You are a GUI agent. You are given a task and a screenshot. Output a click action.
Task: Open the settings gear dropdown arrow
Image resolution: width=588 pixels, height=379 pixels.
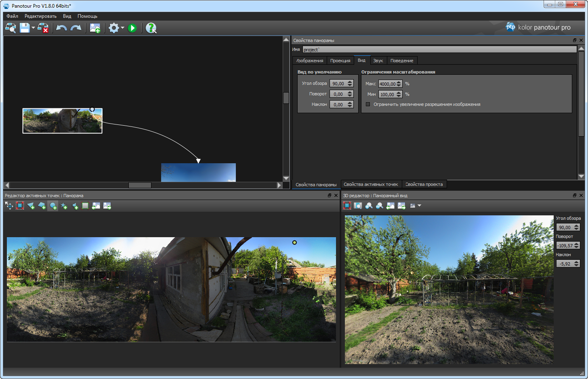[122, 28]
